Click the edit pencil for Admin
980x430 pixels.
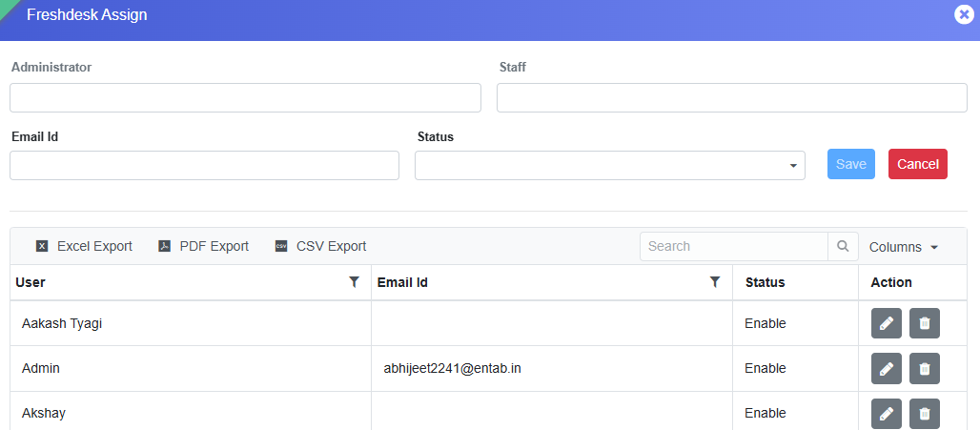coord(887,368)
